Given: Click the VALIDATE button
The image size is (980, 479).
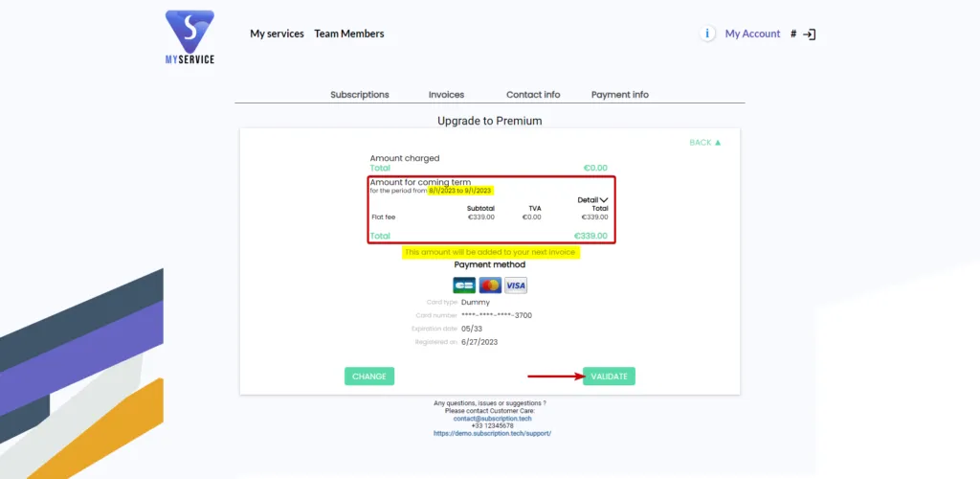Looking at the screenshot, I should pos(609,376).
